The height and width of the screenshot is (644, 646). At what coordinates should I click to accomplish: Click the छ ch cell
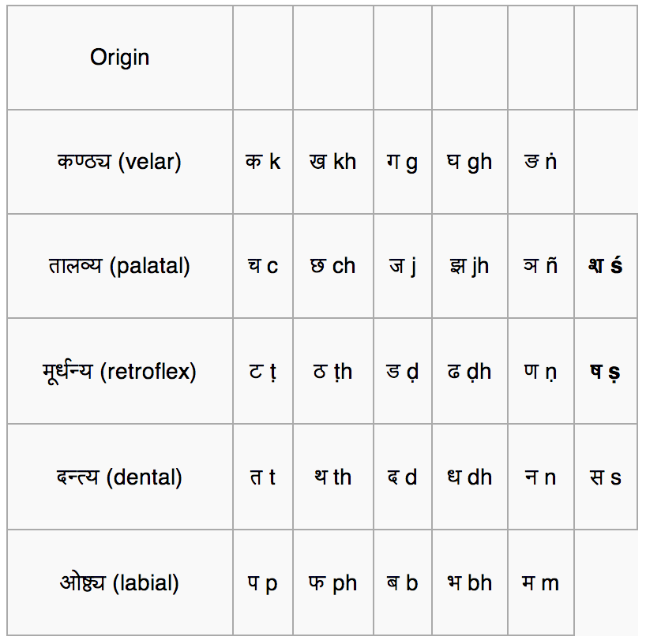point(333,266)
